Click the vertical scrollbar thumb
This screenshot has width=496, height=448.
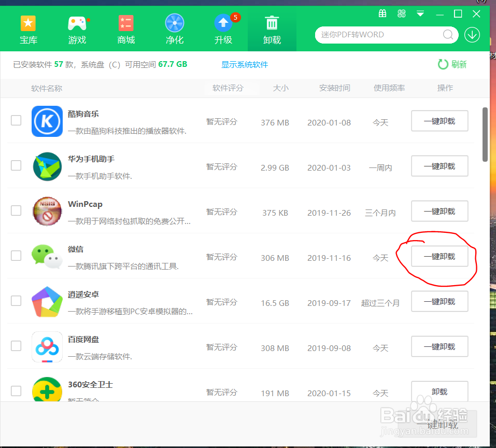(485, 134)
